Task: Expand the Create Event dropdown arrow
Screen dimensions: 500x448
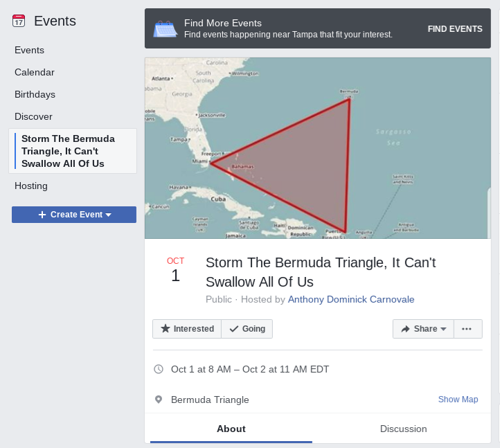Action: [109, 215]
